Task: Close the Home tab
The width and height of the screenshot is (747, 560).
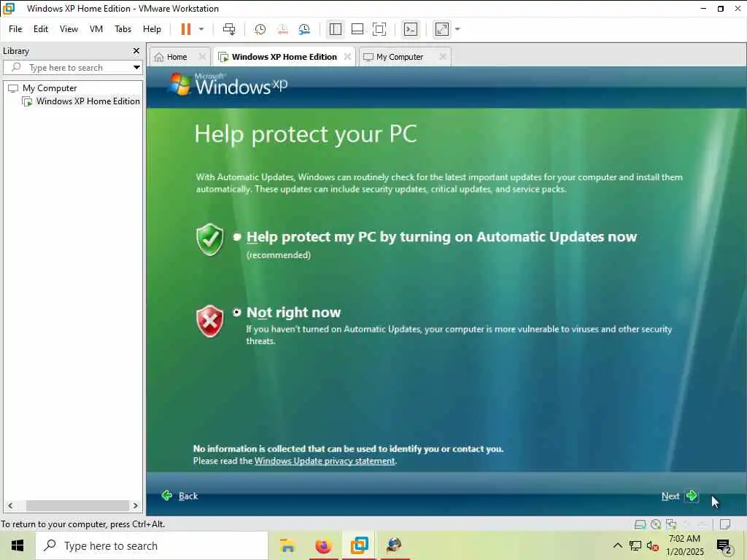Action: [202, 57]
